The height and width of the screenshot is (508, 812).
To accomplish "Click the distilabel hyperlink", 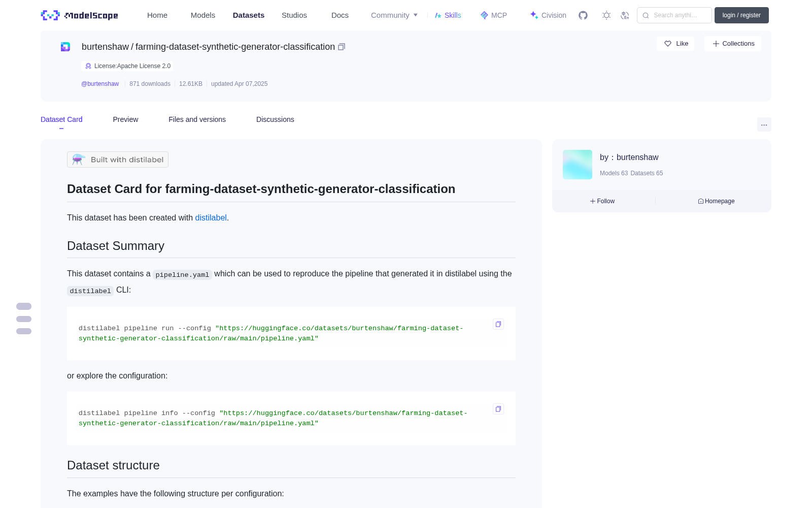I will 211,217.
